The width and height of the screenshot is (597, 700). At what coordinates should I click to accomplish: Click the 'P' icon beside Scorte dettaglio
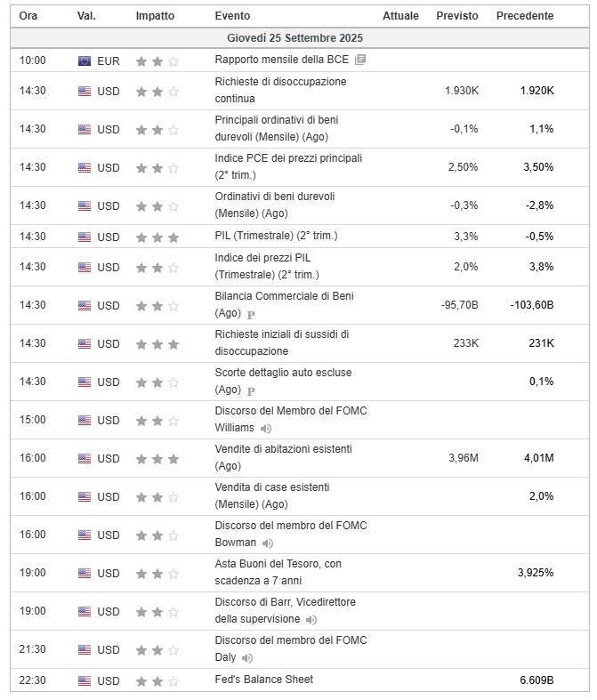pyautogui.click(x=251, y=390)
